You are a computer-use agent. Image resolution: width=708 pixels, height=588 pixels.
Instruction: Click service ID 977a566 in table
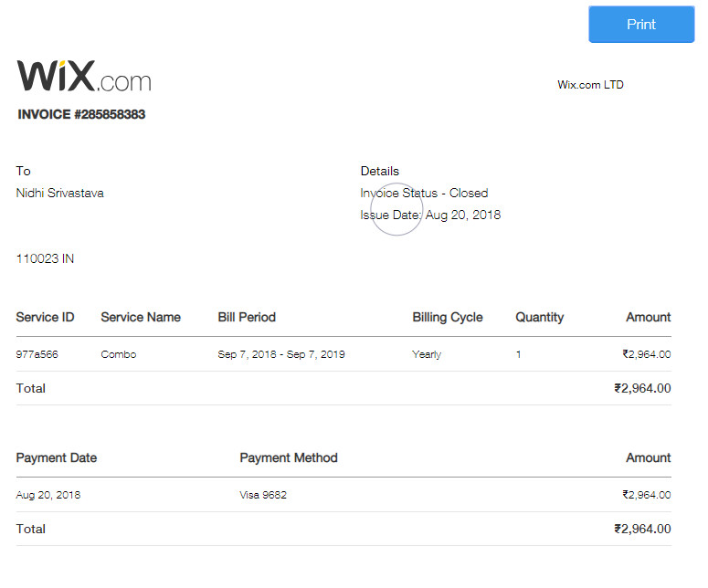click(x=37, y=354)
